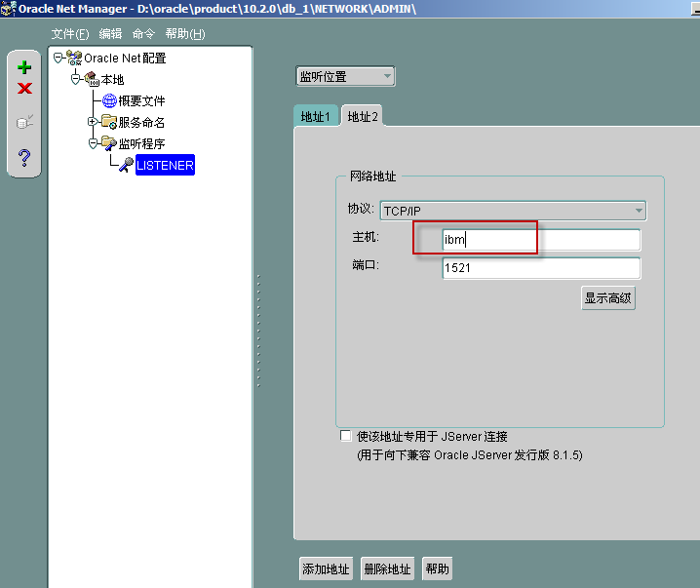Image resolution: width=700 pixels, height=588 pixels.
Task: Click the 监听程序 folder icon
Action: pyautogui.click(x=109, y=143)
